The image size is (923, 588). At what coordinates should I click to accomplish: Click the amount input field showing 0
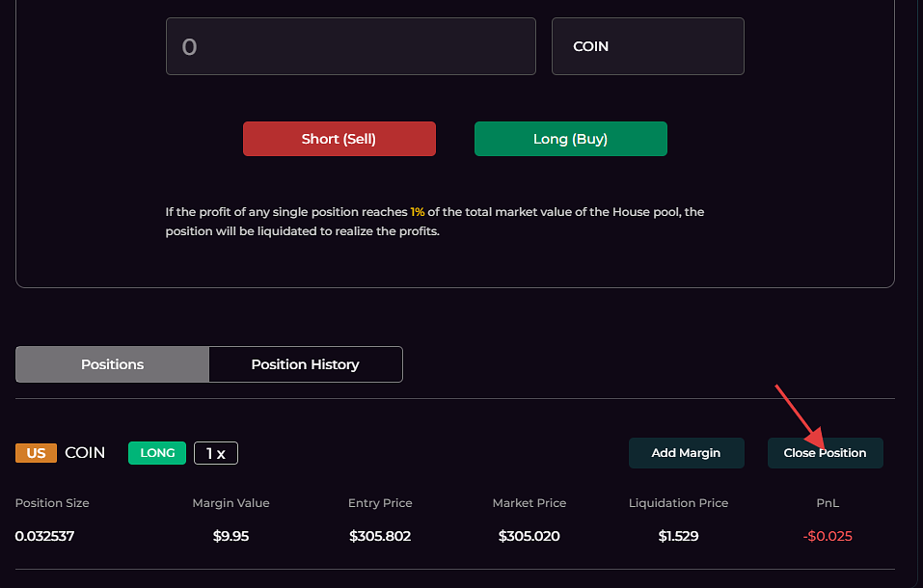(x=350, y=46)
